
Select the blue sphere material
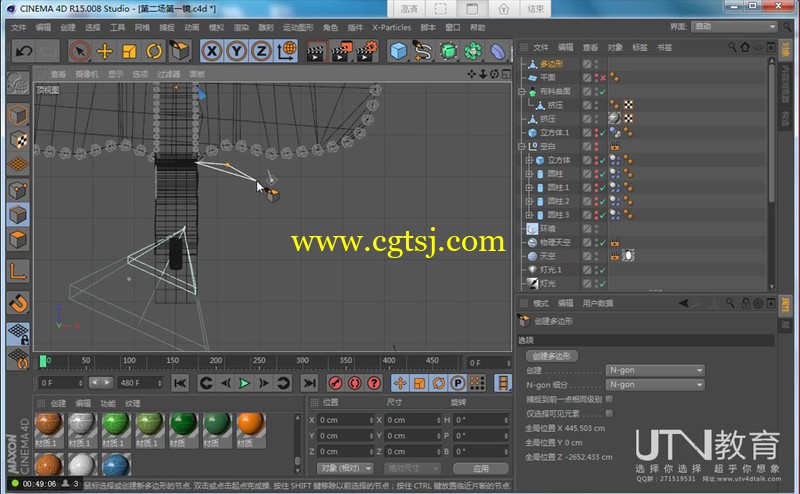(115, 464)
